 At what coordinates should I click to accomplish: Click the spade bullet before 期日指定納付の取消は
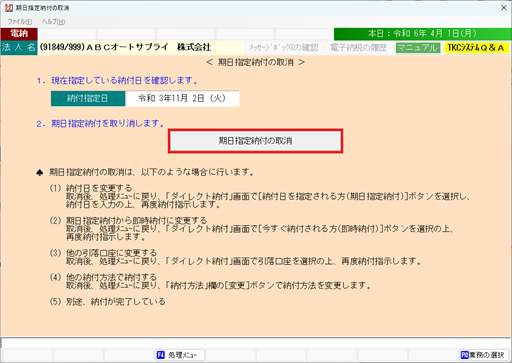coord(40,173)
